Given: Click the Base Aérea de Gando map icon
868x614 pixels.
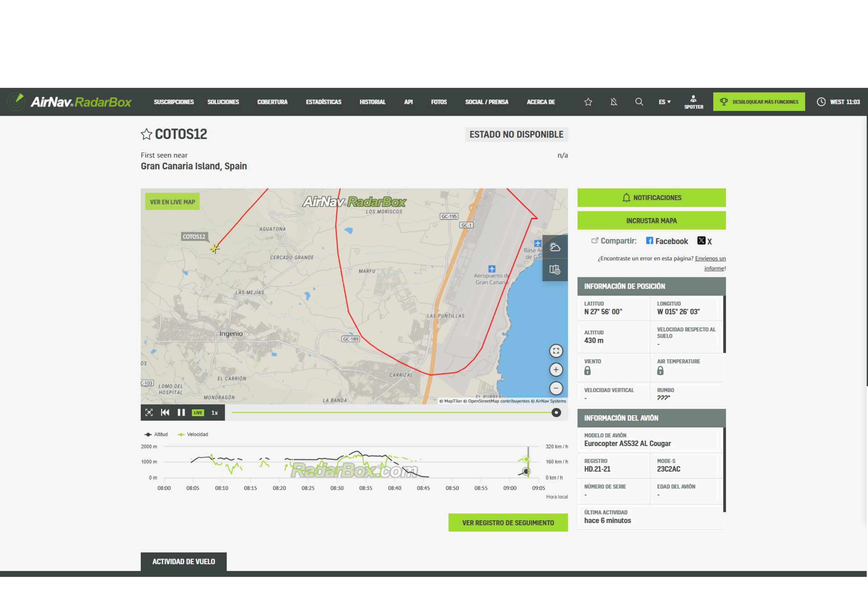Looking at the screenshot, I should click(x=538, y=243).
